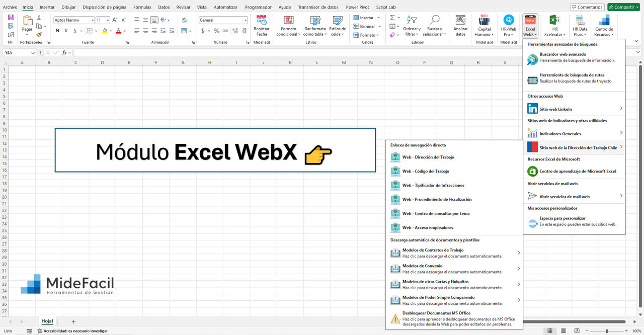Click Desbloquear Documentos MS Office warning item
644x335 pixels.
click(x=454, y=319)
